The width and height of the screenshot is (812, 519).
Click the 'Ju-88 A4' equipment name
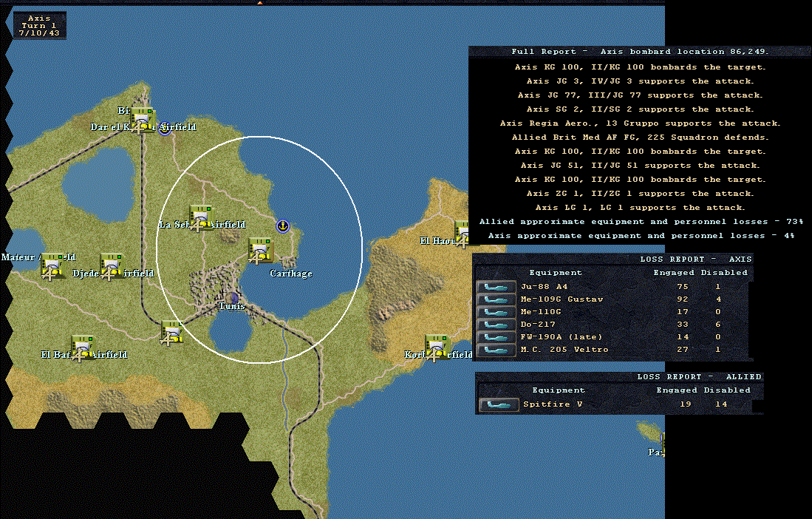[544, 286]
